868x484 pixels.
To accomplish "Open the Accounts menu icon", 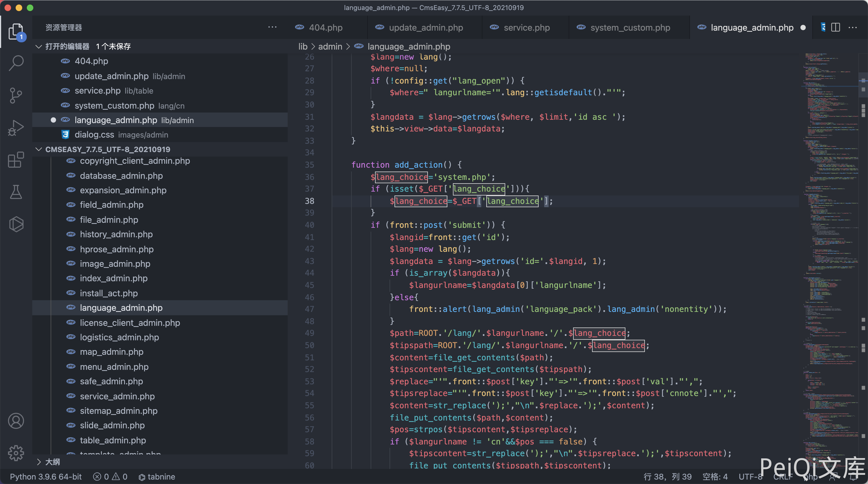I will [16, 421].
